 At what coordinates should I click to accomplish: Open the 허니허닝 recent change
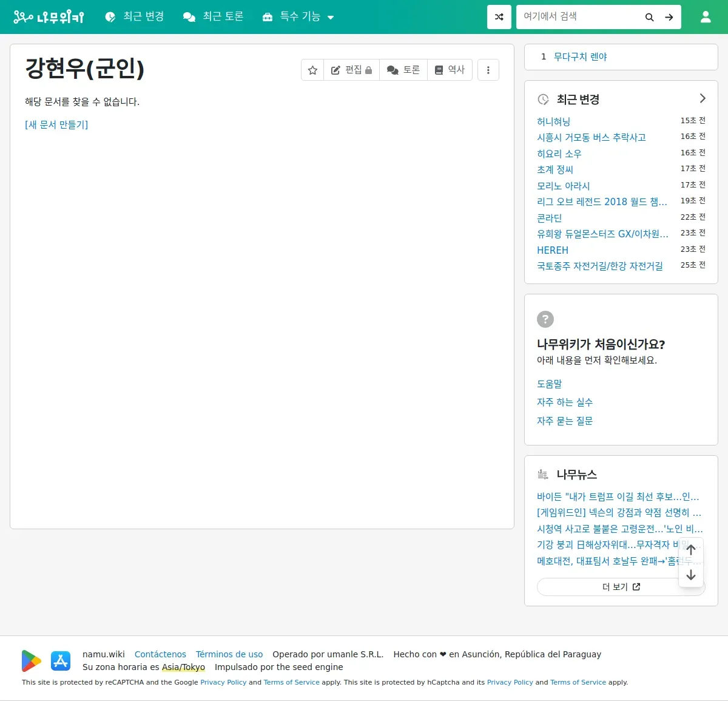coord(554,121)
